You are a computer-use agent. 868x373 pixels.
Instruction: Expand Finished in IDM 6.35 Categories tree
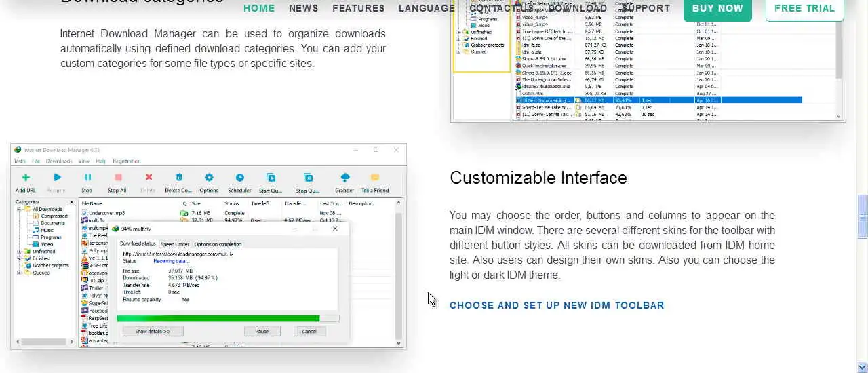[19, 258]
